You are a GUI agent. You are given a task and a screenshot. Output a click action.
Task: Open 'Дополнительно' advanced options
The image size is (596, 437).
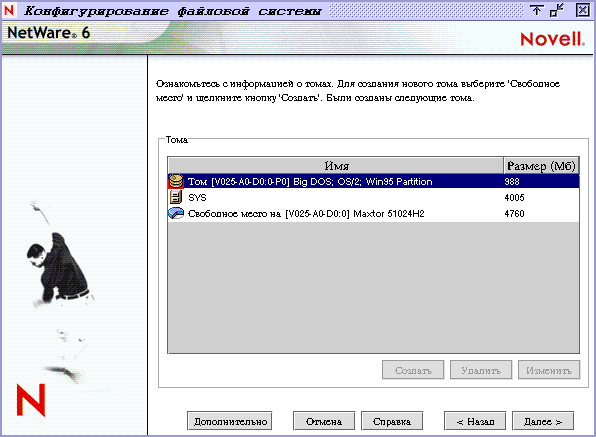click(230, 421)
